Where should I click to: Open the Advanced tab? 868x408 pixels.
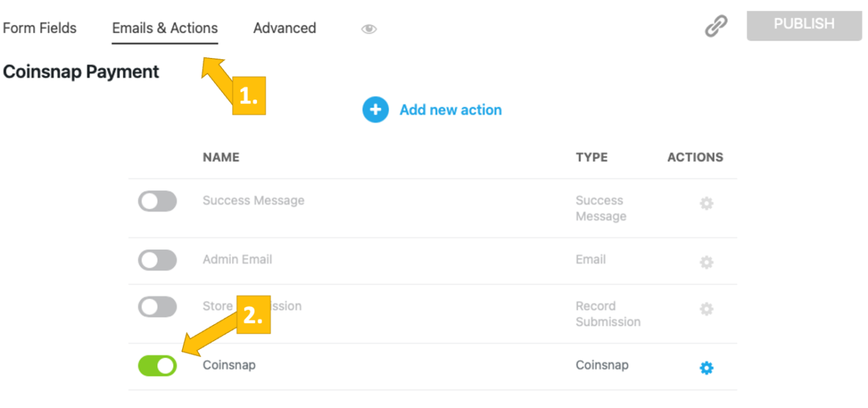[x=285, y=28]
